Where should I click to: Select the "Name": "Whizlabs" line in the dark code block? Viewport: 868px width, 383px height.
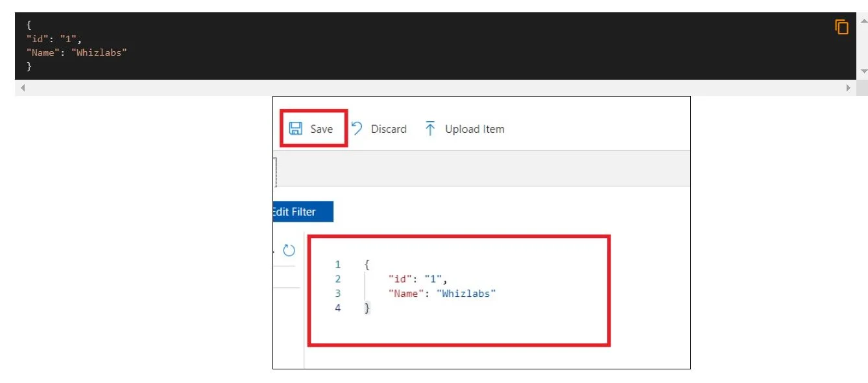pos(77,52)
